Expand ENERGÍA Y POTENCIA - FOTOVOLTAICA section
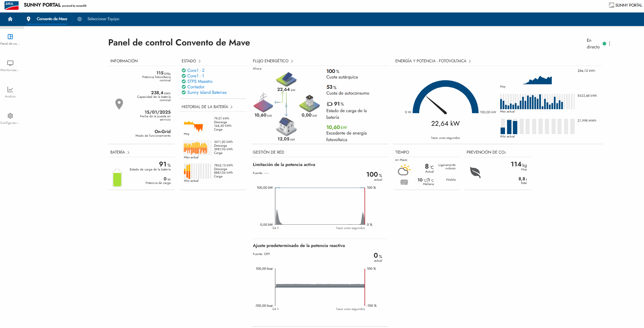This screenshot has height=328, width=644. (x=433, y=61)
